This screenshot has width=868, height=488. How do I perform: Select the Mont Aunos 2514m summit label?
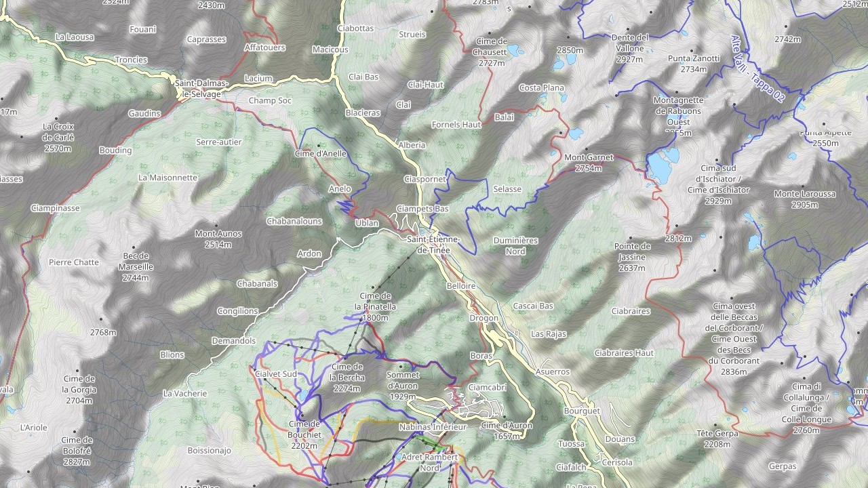click(x=218, y=239)
